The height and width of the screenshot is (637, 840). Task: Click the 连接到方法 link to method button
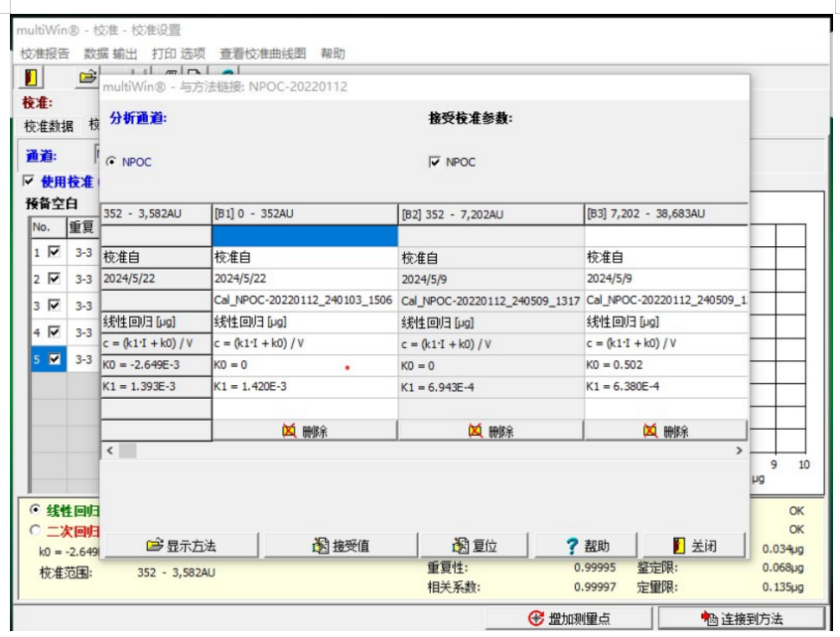741,618
